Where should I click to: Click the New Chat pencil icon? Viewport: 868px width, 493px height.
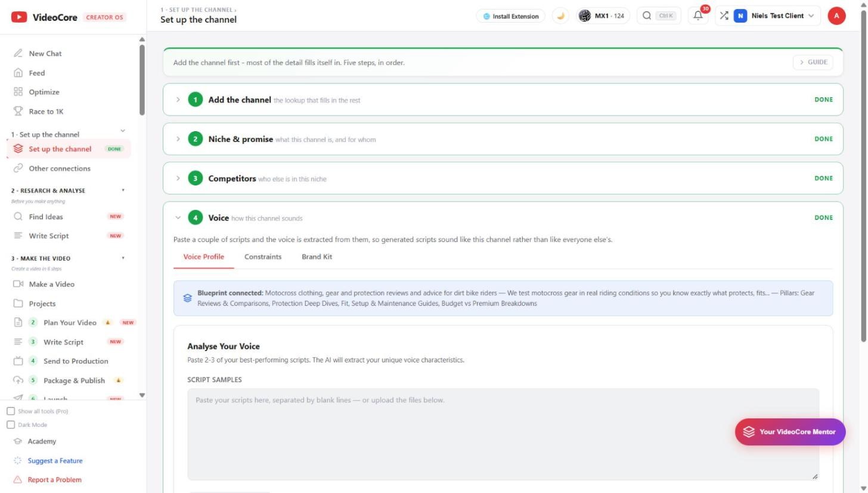pyautogui.click(x=18, y=54)
